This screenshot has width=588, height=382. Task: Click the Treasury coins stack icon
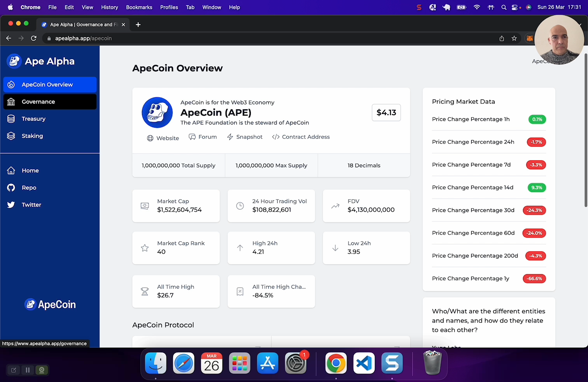click(11, 119)
